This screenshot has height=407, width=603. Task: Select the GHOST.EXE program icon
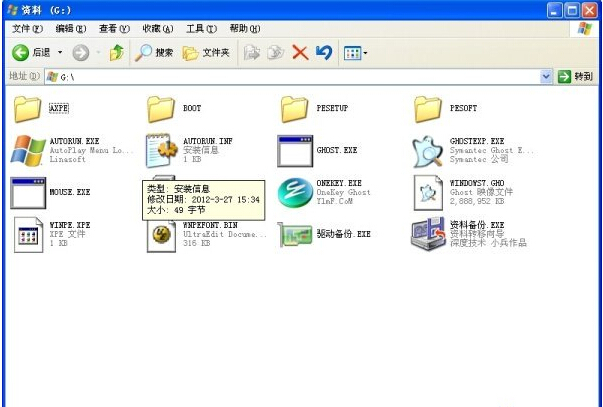(x=295, y=151)
